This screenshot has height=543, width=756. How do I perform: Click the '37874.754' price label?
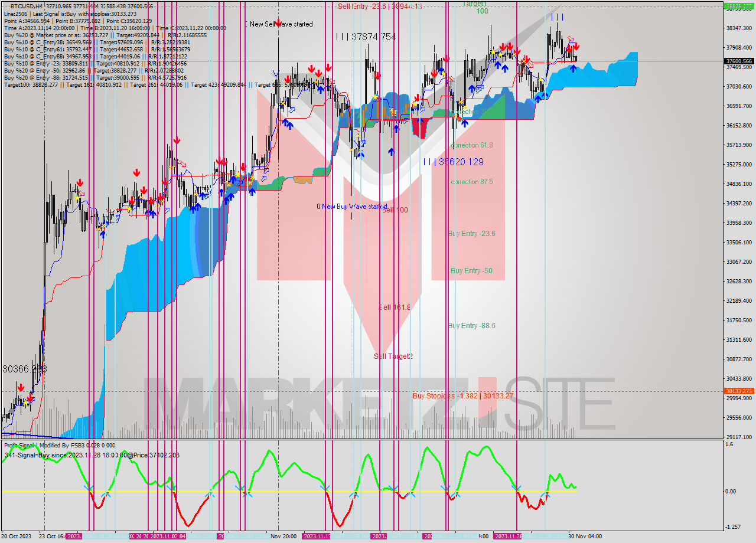(373, 37)
